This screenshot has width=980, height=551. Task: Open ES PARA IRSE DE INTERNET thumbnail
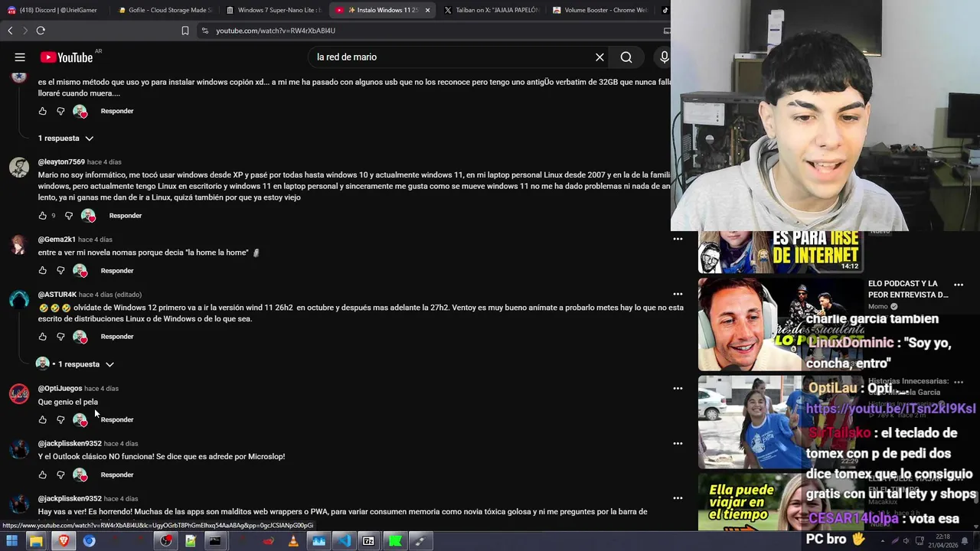(780, 252)
